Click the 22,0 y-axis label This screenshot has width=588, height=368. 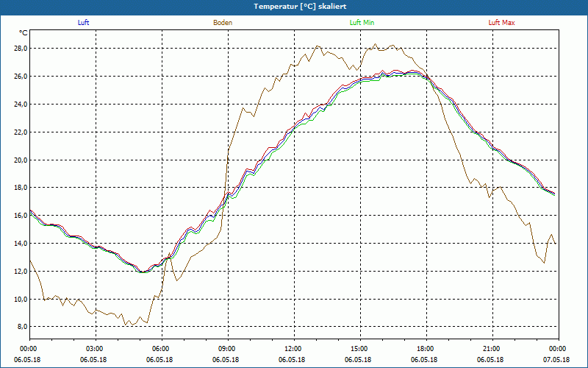pos(21,132)
